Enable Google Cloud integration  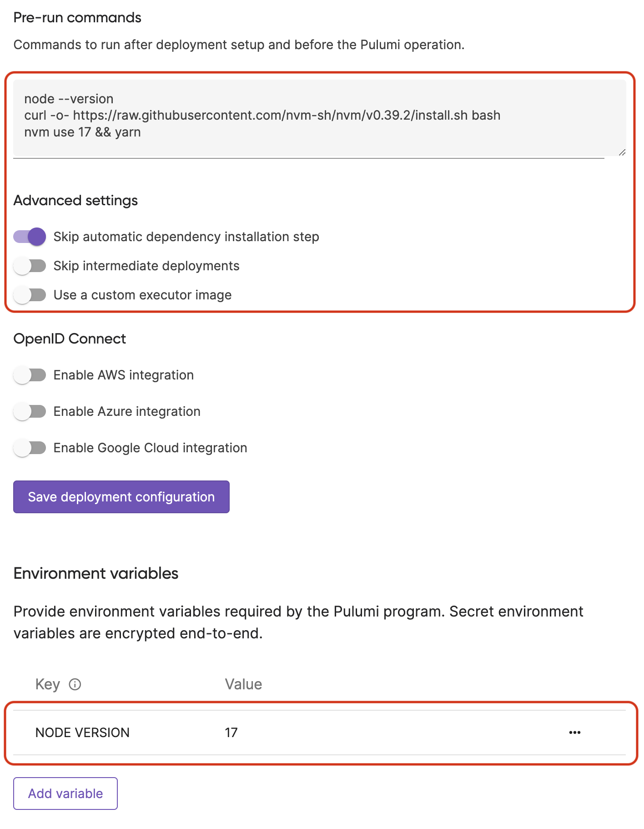coord(29,448)
